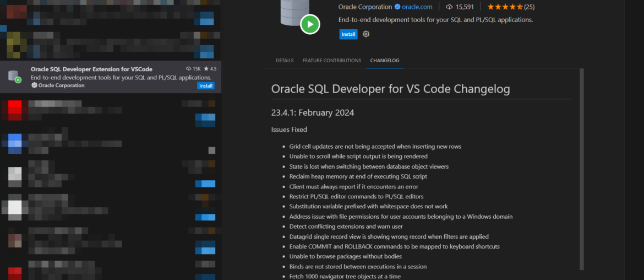Open the gear settings icon beside Install
Image resolution: width=644 pixels, height=280 pixels.
pos(366,34)
